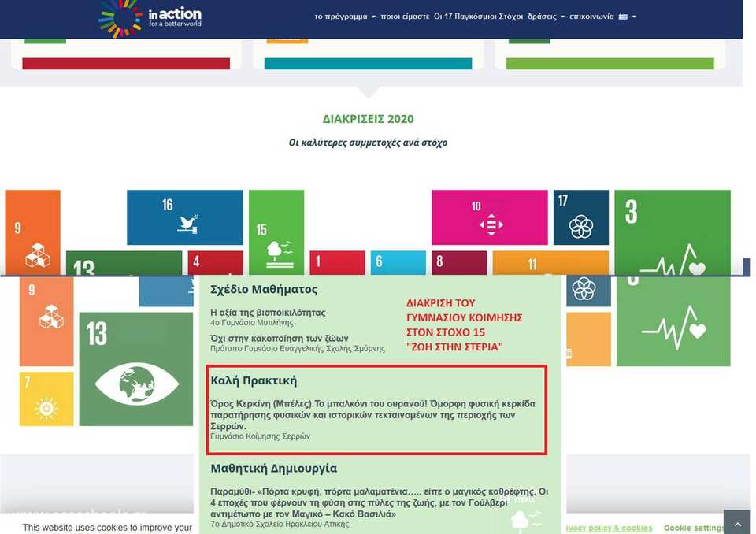This screenshot has width=756, height=534.
Task: Click the Μαθητική Δημιουργία heading
Action: point(274,469)
